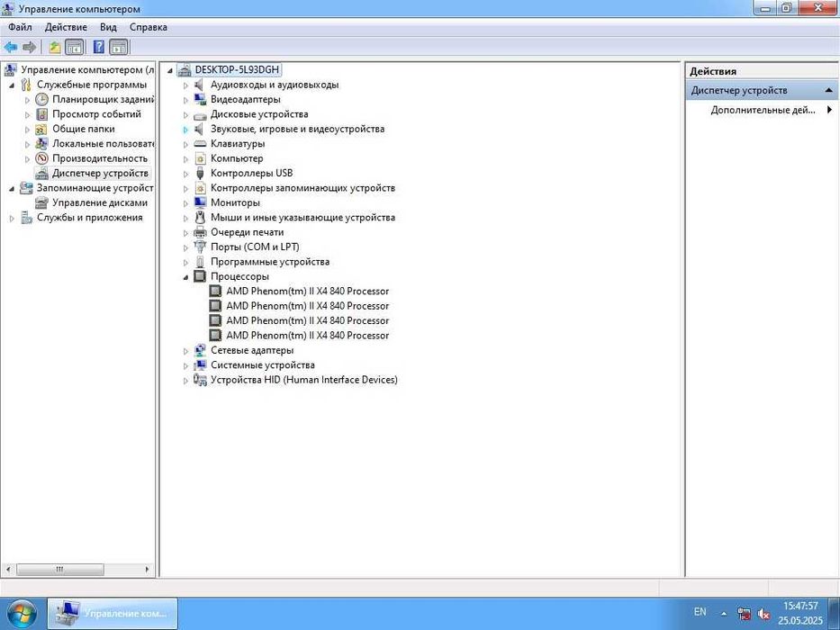Select the Порты (COM и LPT) icon
The width and height of the screenshot is (840, 630).
(200, 247)
